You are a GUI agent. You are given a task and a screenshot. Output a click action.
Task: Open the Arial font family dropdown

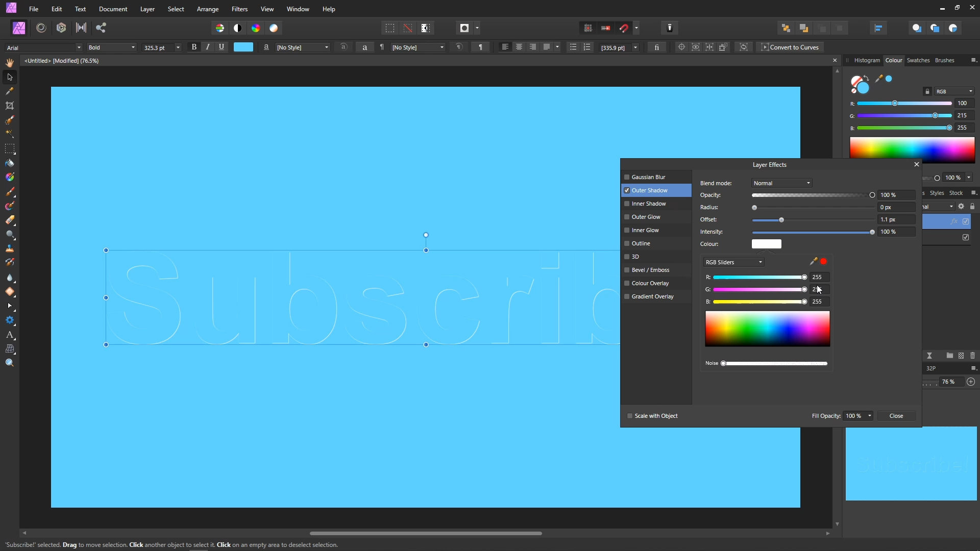click(43, 47)
